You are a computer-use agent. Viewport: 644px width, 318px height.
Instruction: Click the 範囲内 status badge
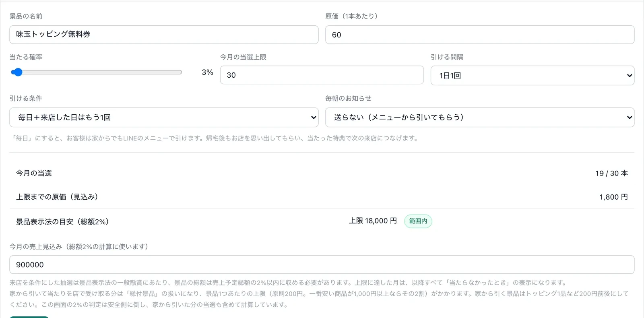[x=418, y=221]
